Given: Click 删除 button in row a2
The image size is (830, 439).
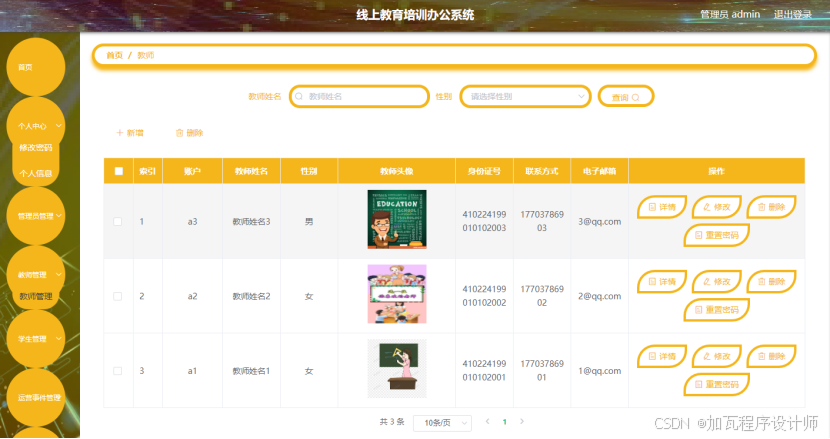Looking at the screenshot, I should (x=771, y=282).
